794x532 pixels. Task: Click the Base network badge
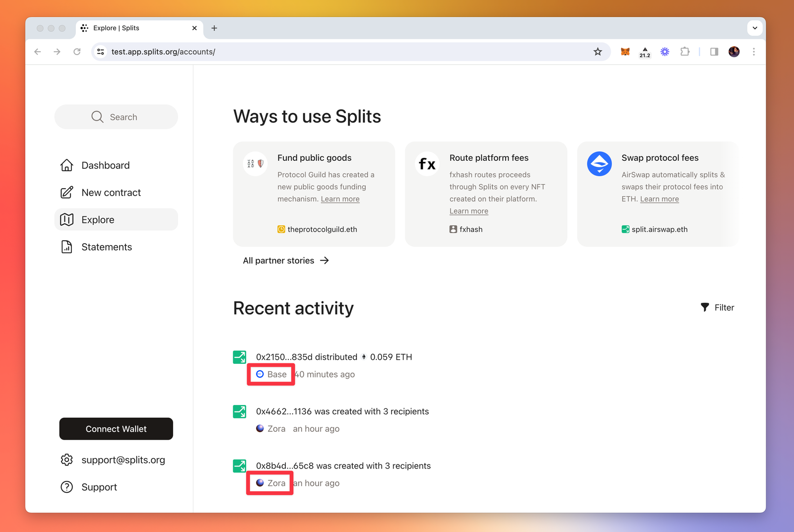(270, 374)
